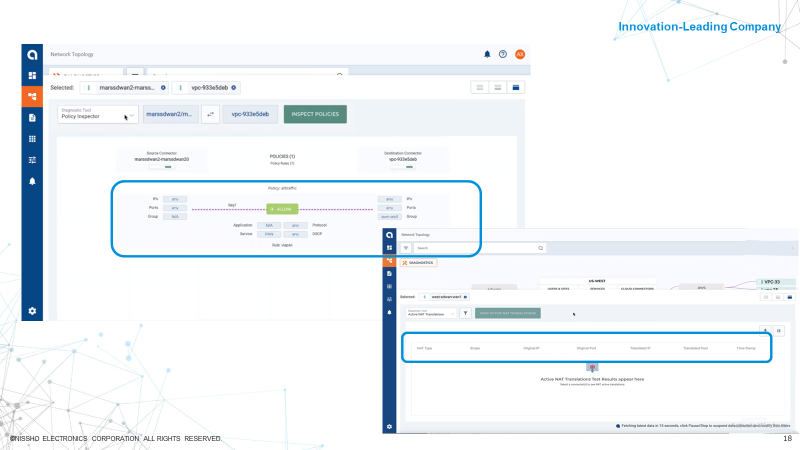Image resolution: width=800 pixels, height=450 pixels.
Task: Click the filter funnel icon beside Active NAT Translations
Action: (464, 313)
